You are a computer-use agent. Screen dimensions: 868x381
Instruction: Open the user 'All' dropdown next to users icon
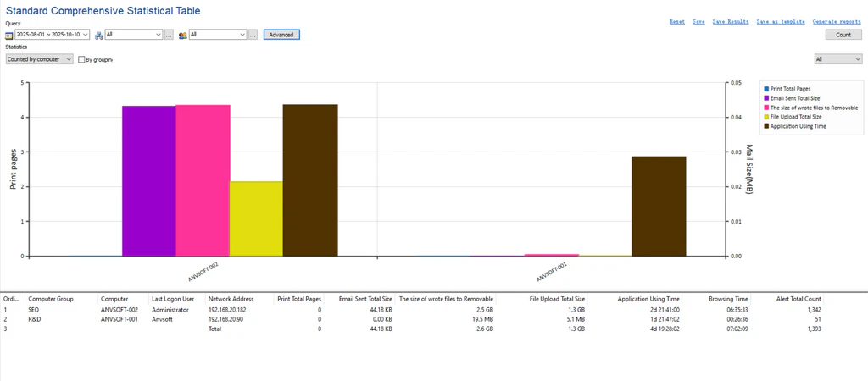tap(218, 35)
